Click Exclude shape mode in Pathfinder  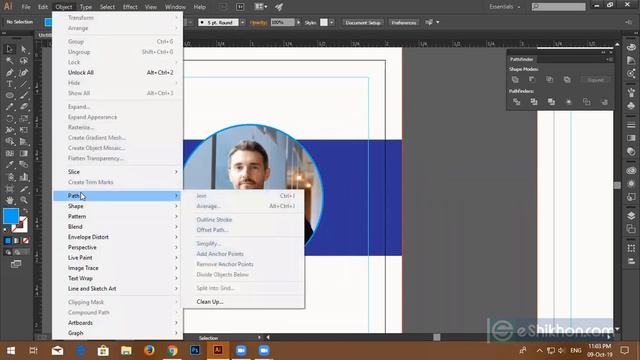point(567,80)
